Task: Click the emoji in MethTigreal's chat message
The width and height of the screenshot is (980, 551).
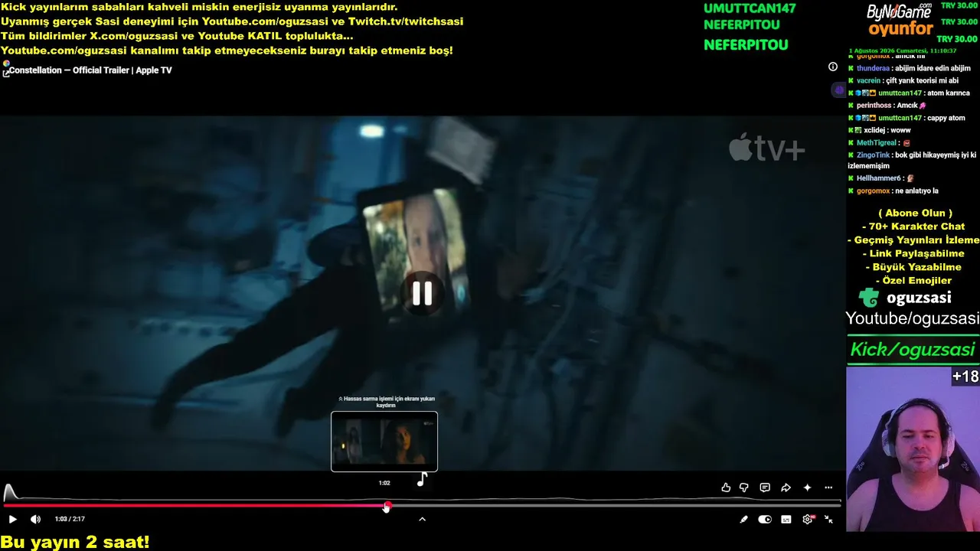Action: [x=906, y=143]
